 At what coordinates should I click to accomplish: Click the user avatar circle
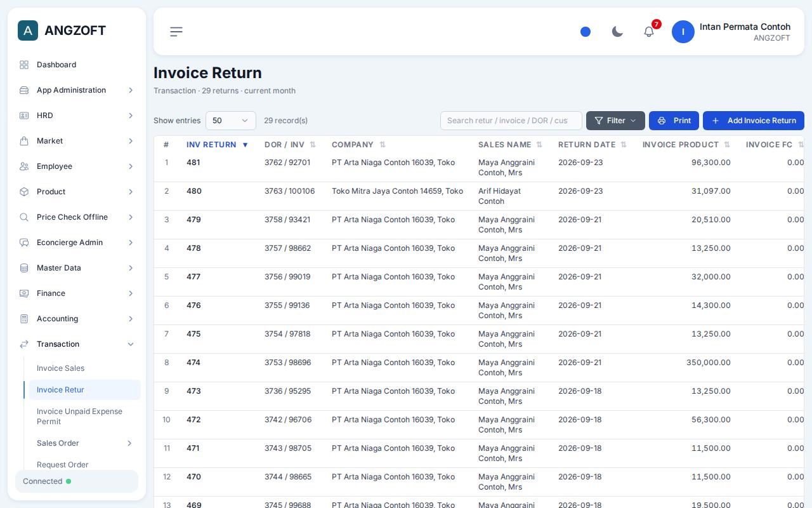683,32
